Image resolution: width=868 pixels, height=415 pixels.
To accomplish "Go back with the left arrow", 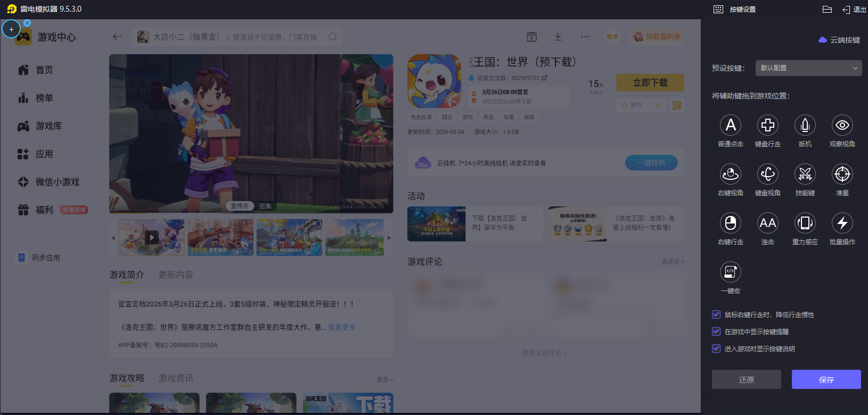I will coord(117,37).
